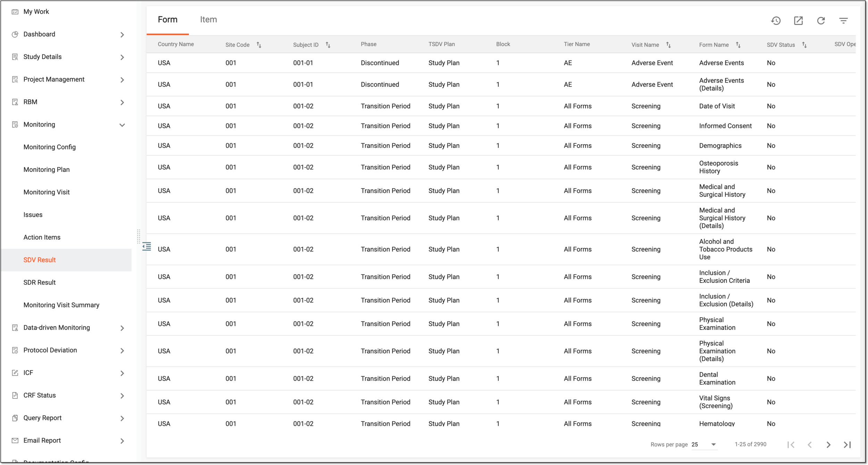Open Monitoring Visit in the sidebar
Viewport: 868px width, 465px height.
47,192
